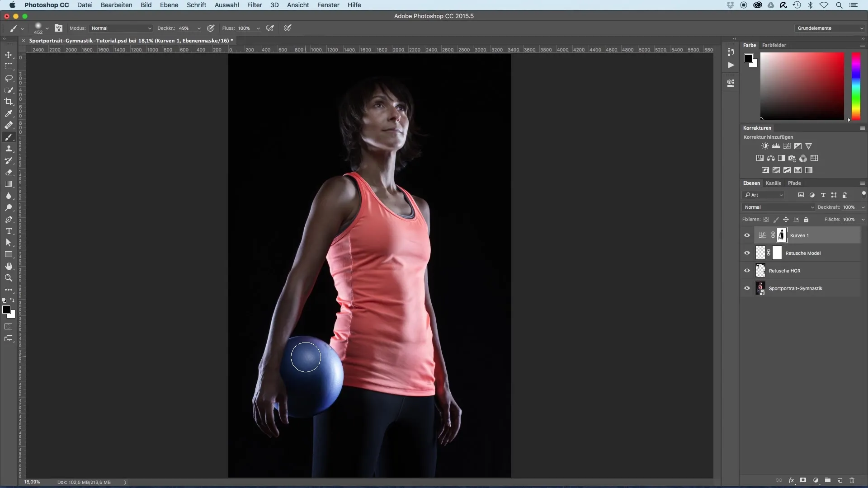868x488 pixels.
Task: Open the Bearbeiten menu
Action: coord(117,5)
